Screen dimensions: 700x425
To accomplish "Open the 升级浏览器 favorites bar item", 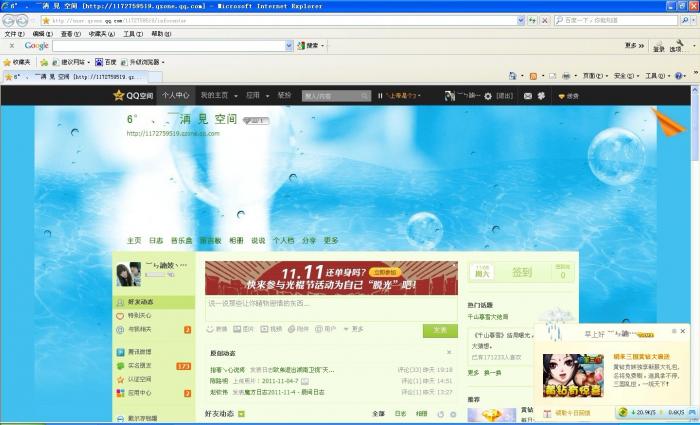I will (x=142, y=62).
